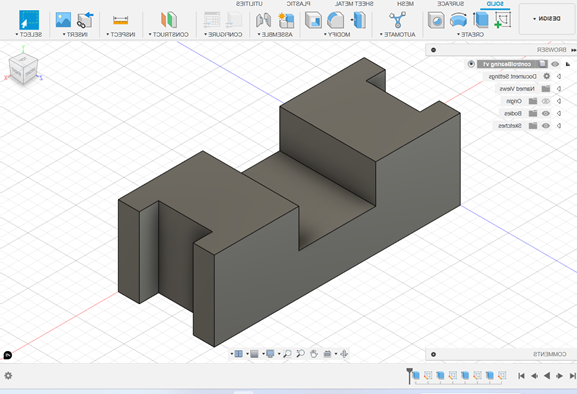Click the Document Settings tree entry
The width and height of the screenshot is (577, 394).
[513, 77]
